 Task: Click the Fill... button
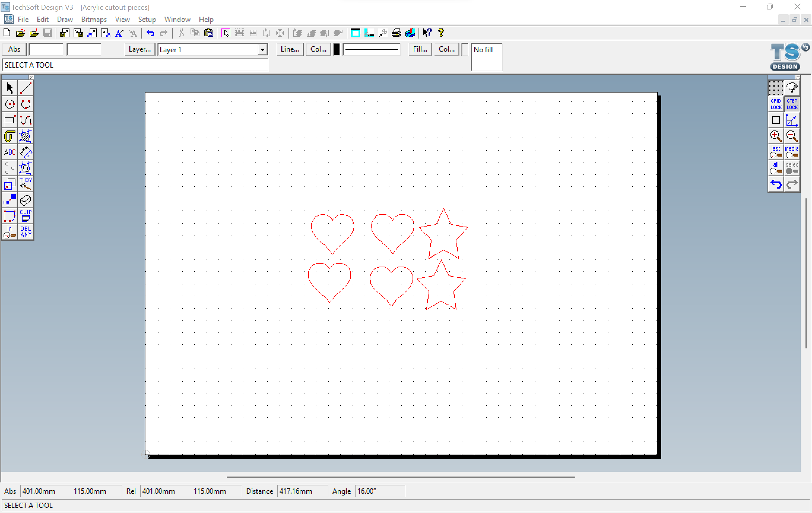coord(420,49)
